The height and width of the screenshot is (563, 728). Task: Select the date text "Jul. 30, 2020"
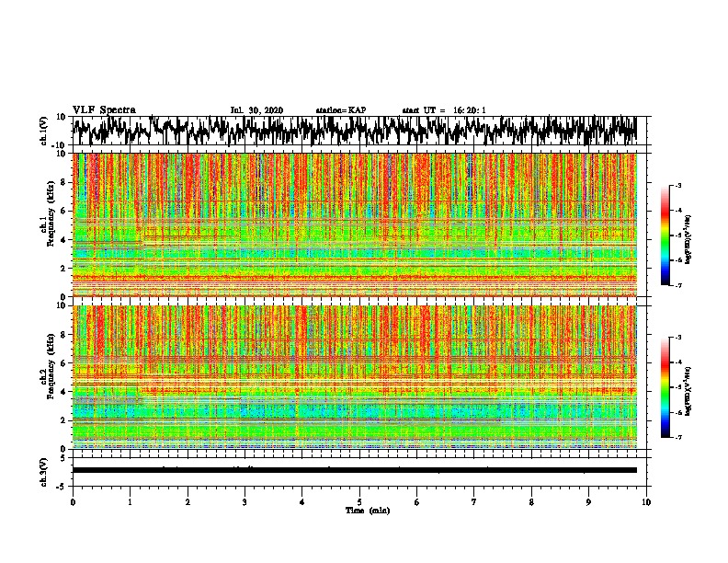click(256, 110)
